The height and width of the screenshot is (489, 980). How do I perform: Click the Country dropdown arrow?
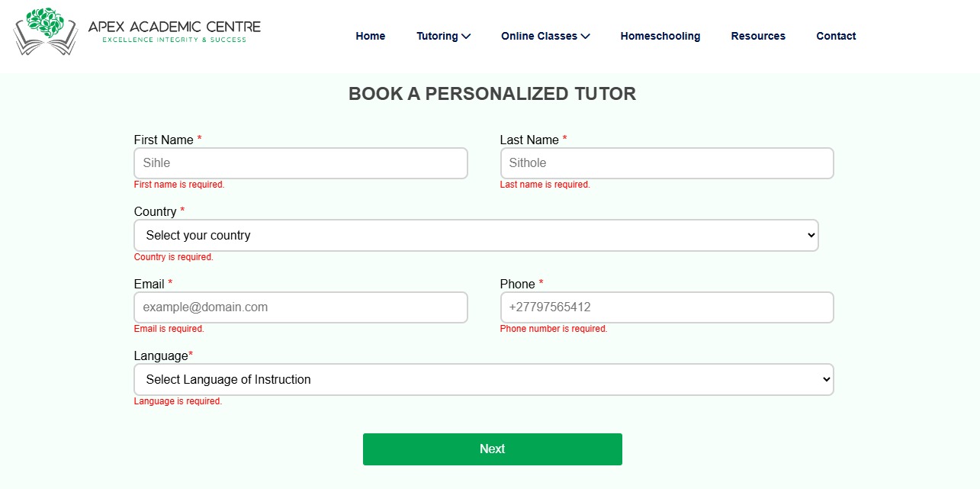811,236
